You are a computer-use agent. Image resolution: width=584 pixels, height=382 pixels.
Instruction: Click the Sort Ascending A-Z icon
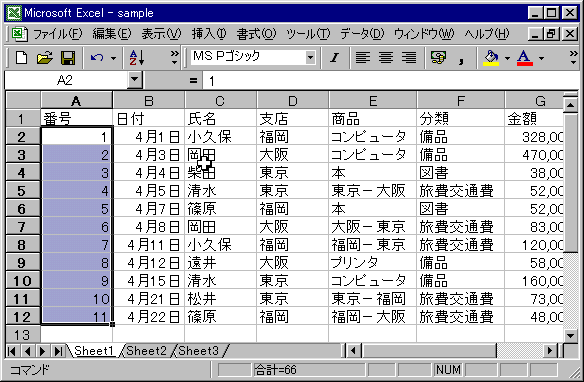click(137, 58)
